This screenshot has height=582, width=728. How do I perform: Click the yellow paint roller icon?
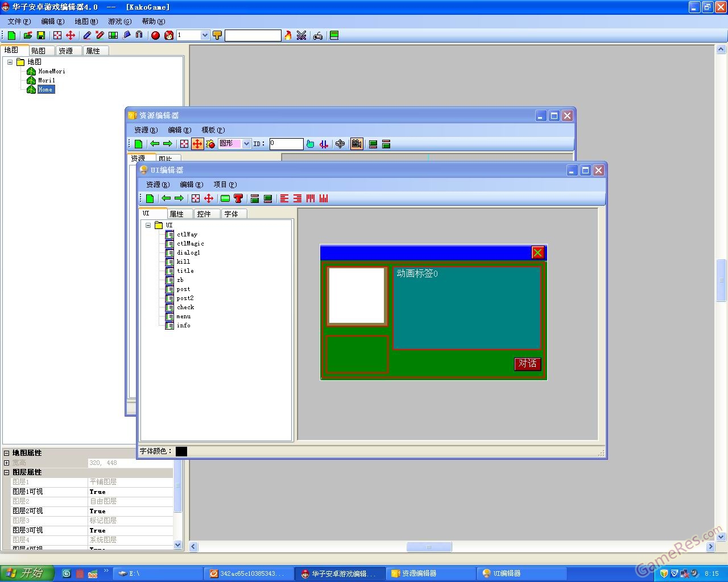(x=217, y=35)
